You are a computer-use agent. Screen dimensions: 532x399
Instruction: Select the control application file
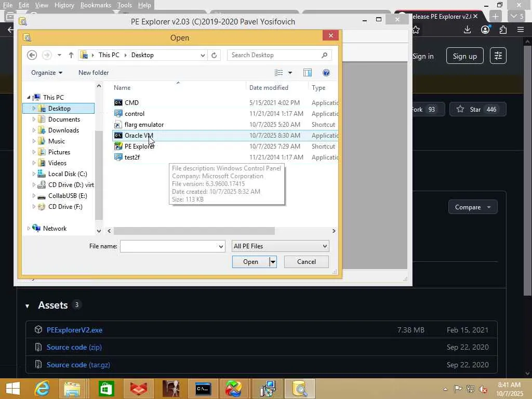pyautogui.click(x=135, y=114)
